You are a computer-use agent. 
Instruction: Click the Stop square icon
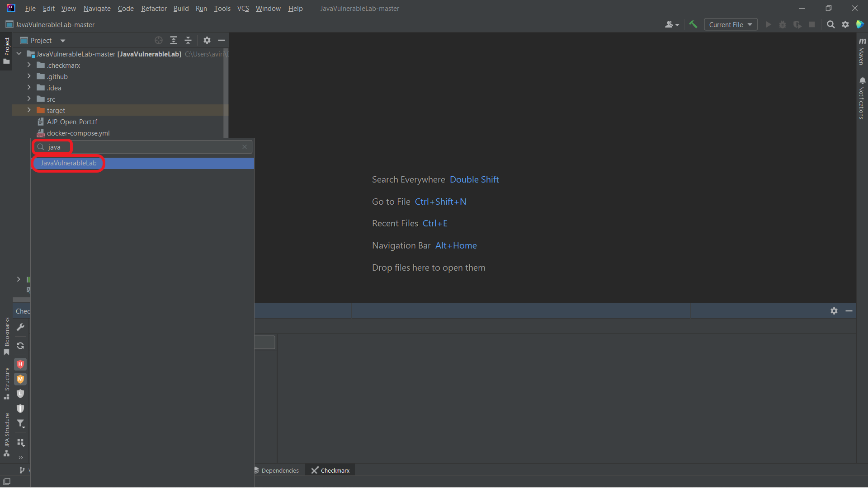pos(812,24)
